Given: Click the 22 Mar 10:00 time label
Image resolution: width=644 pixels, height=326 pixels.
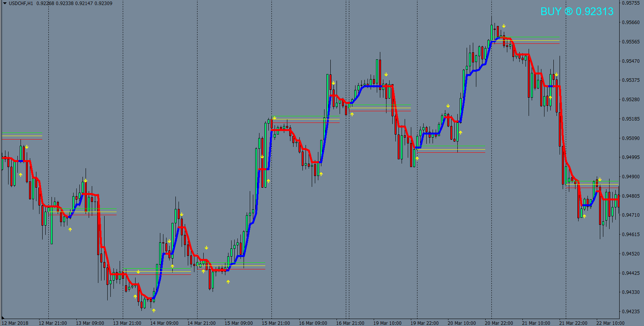Looking at the screenshot, I should click(x=610, y=323).
